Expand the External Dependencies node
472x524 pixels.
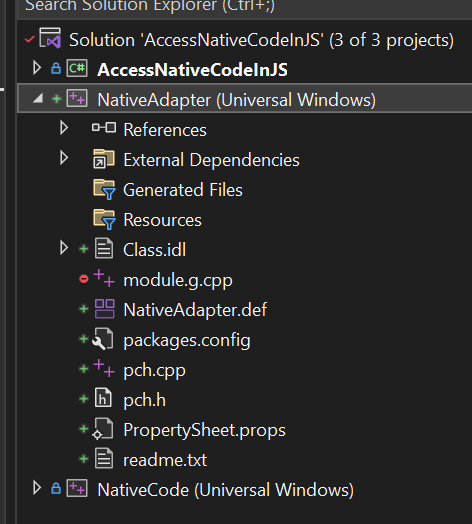[64, 158]
